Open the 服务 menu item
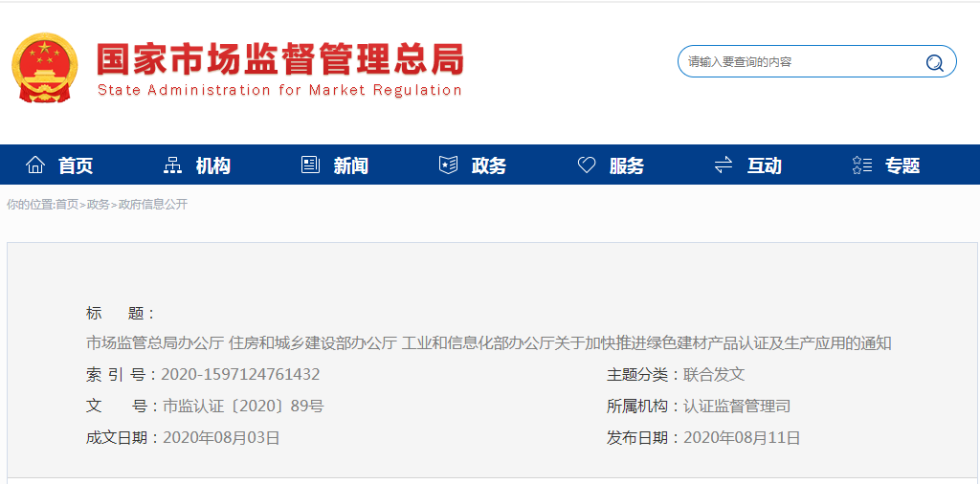The width and height of the screenshot is (980, 484). (x=626, y=165)
